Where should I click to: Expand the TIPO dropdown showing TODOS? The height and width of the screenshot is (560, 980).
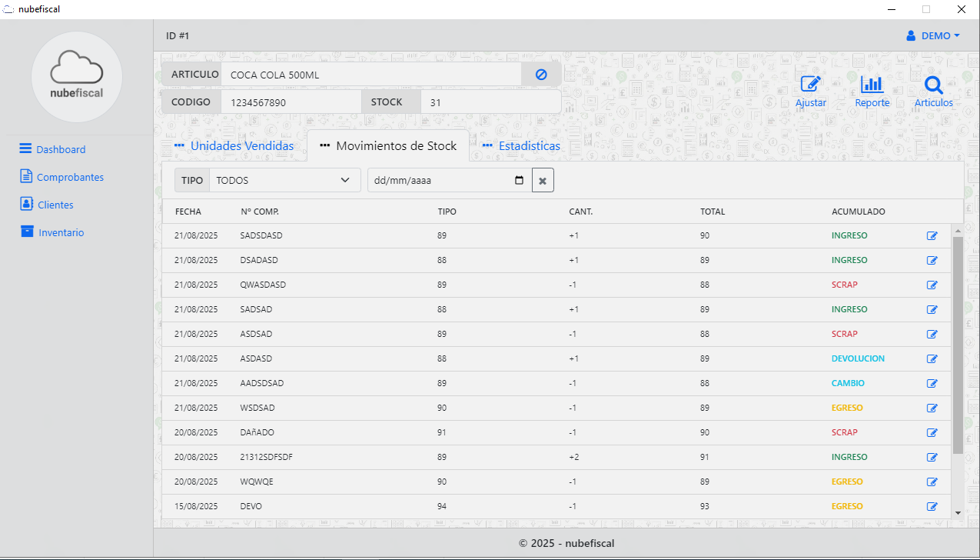(x=284, y=181)
